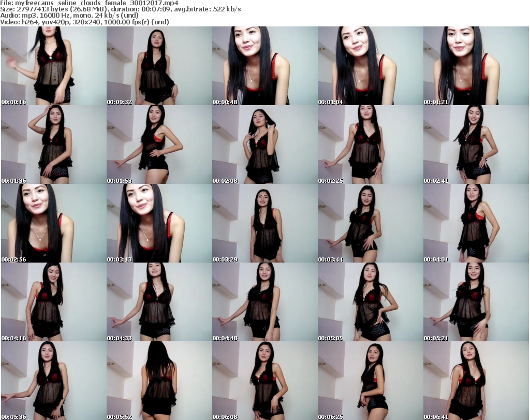Pick the frame stamped 00:04:01

point(476,223)
